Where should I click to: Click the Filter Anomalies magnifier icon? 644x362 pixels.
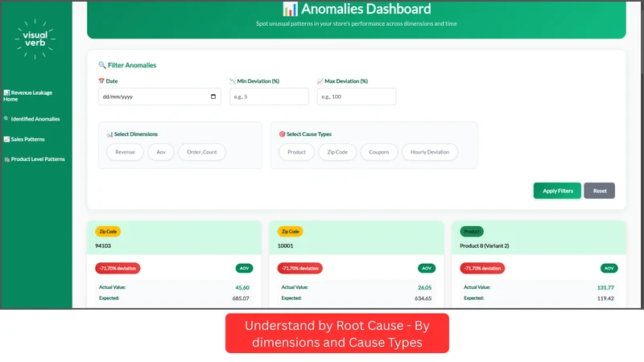[x=102, y=65]
